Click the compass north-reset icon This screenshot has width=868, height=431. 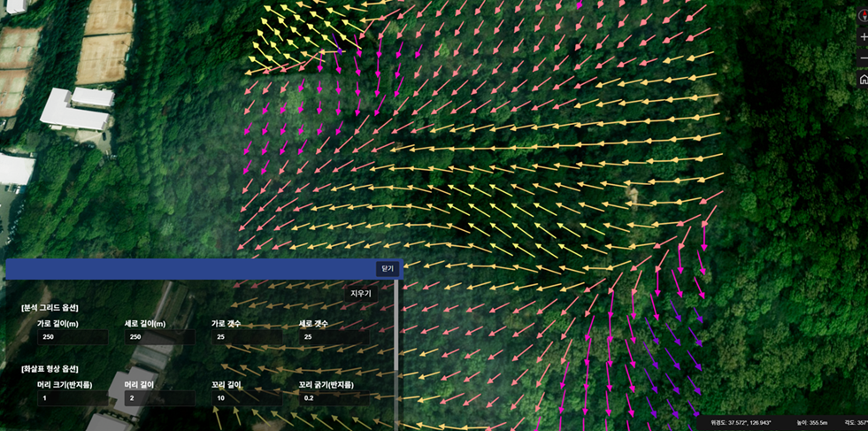click(863, 16)
